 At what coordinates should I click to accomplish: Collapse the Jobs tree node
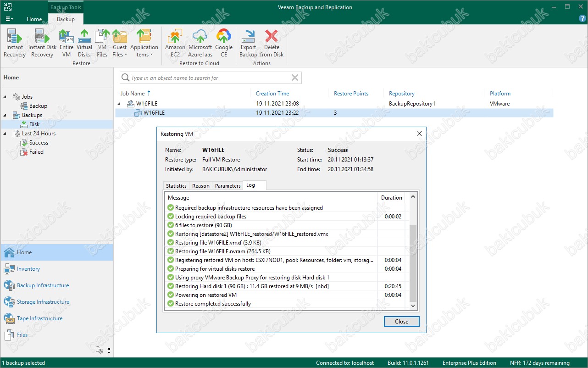[x=5, y=97]
